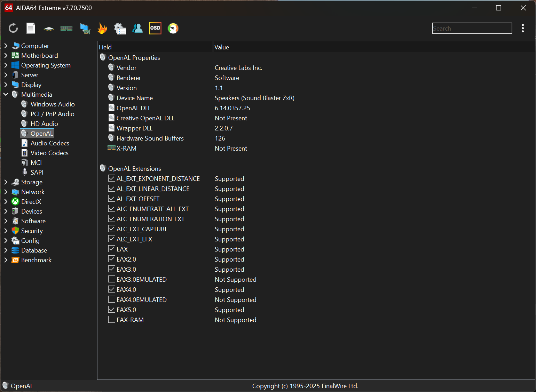Click the gauge SensorPanel icon
The image size is (536, 392).
[x=173, y=28]
